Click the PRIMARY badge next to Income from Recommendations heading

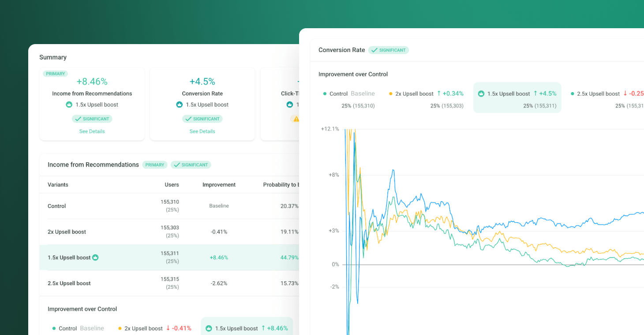point(155,165)
